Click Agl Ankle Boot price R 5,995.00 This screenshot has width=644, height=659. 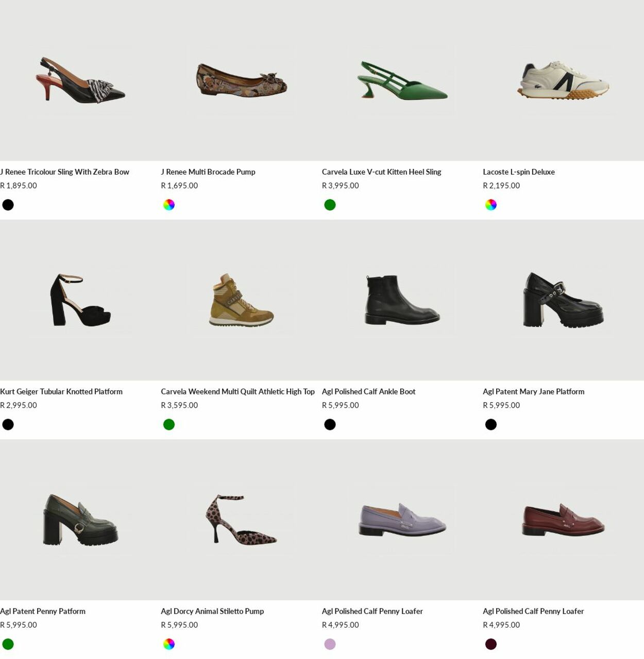341,406
